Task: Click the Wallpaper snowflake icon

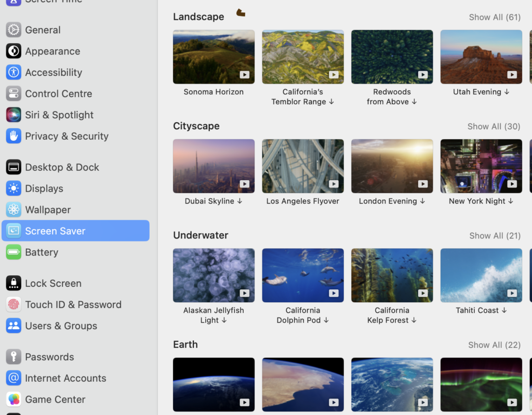Action: click(13, 209)
